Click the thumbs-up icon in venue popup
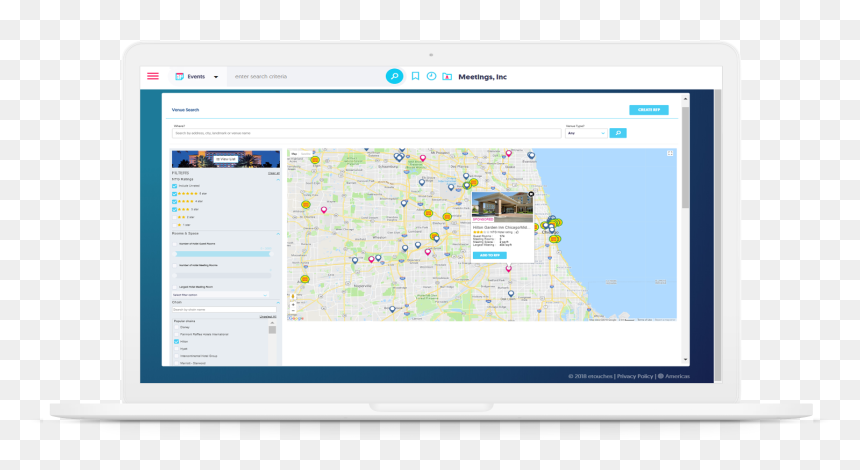The width and height of the screenshot is (860, 470). click(x=517, y=232)
